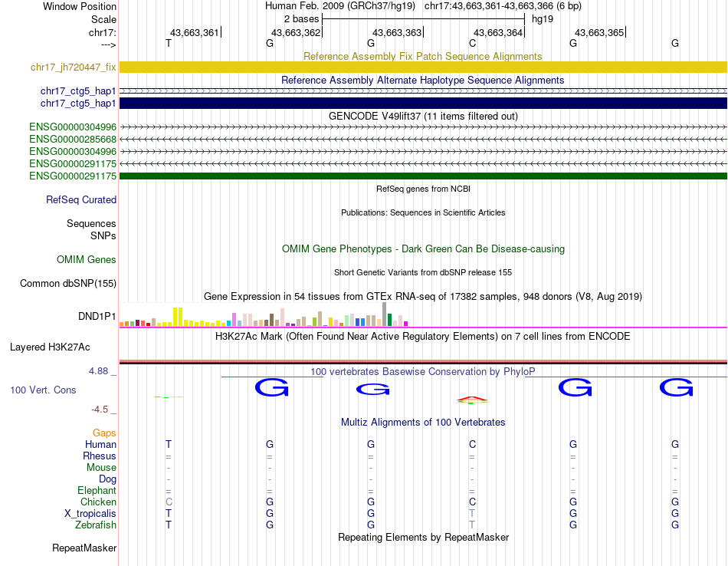Click the 'DND1P1' GTEx gene label
The width and height of the screenshot is (728, 566).
[97, 316]
